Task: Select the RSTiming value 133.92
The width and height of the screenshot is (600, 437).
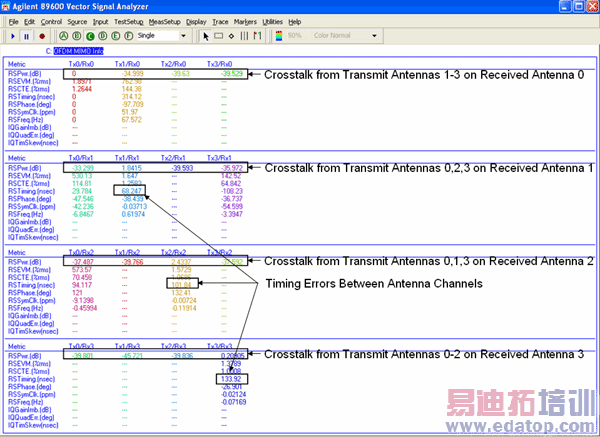Action: pyautogui.click(x=231, y=379)
